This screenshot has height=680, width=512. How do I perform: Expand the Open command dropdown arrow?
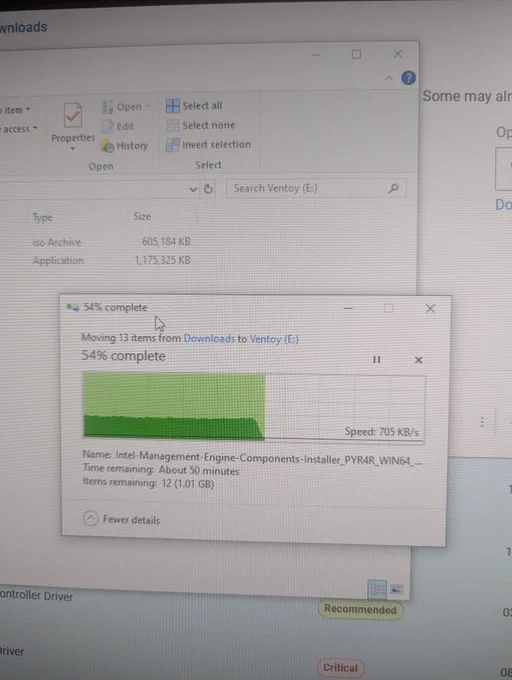click(148, 106)
